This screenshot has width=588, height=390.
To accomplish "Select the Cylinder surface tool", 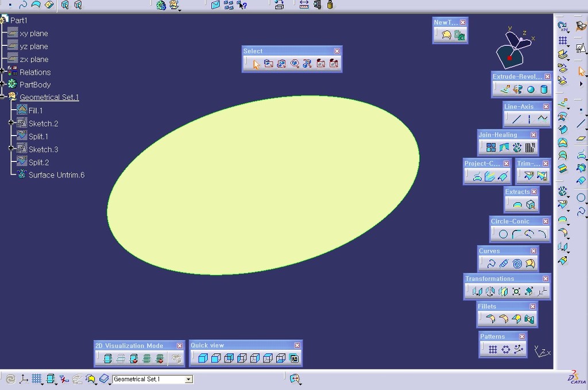I will [544, 89].
